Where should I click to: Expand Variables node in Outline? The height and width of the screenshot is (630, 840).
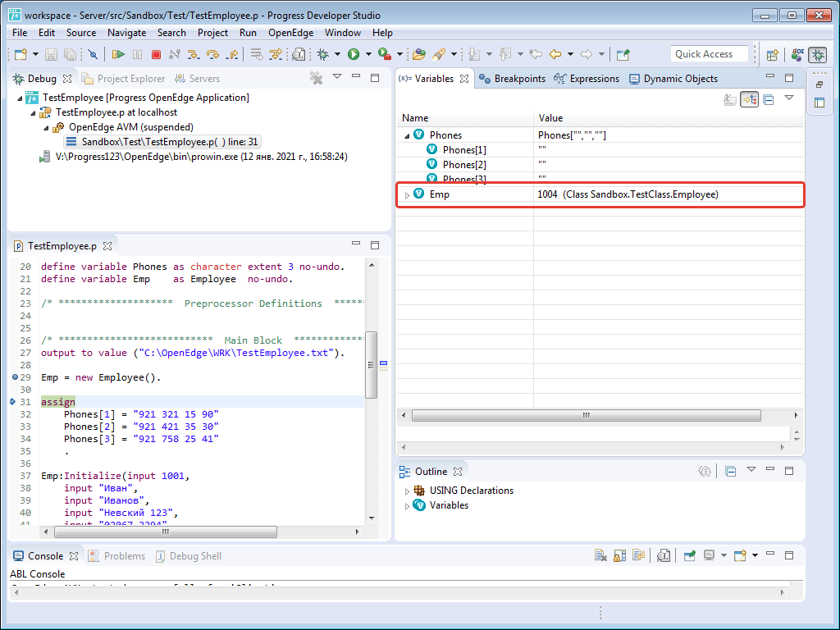click(407, 506)
